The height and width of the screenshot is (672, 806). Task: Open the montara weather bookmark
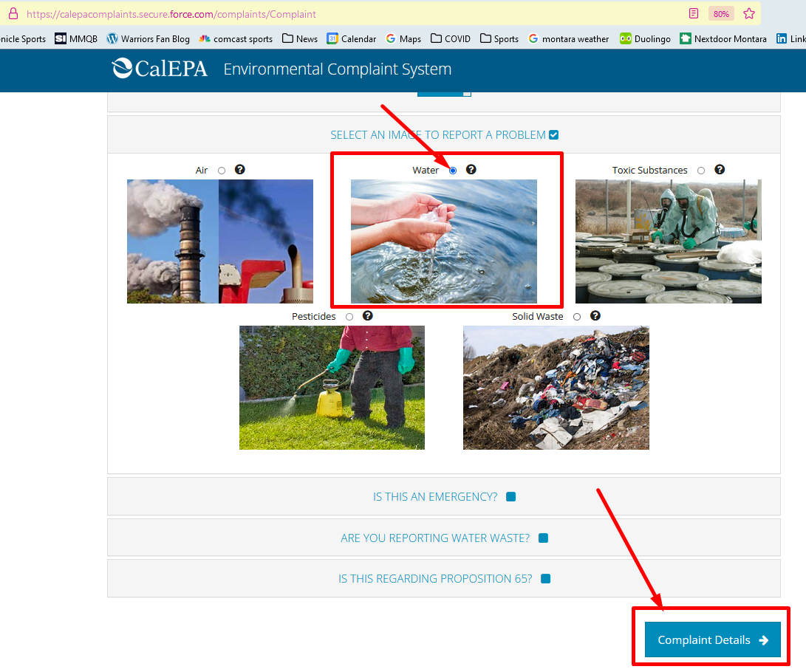pyautogui.click(x=569, y=38)
